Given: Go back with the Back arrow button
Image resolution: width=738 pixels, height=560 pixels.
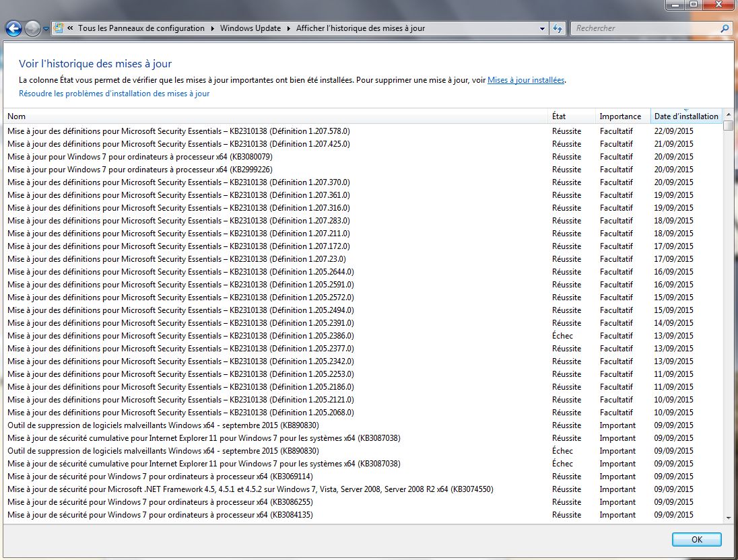Looking at the screenshot, I should tap(13, 29).
